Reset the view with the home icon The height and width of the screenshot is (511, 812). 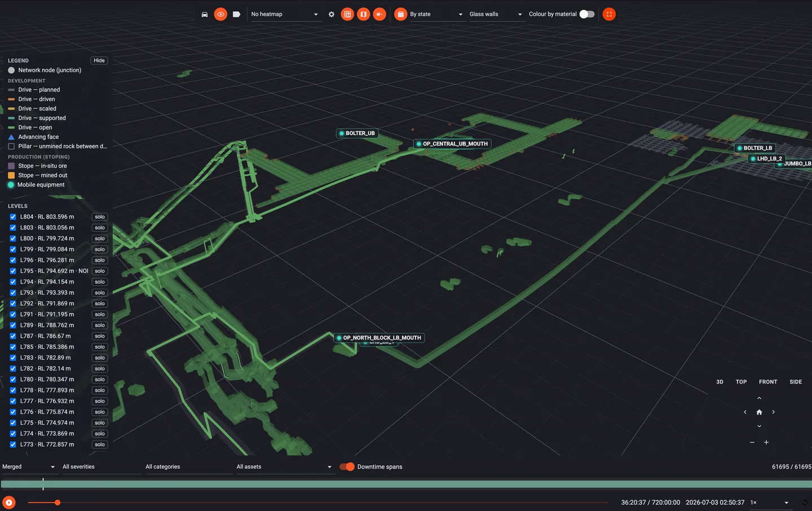[x=759, y=412]
